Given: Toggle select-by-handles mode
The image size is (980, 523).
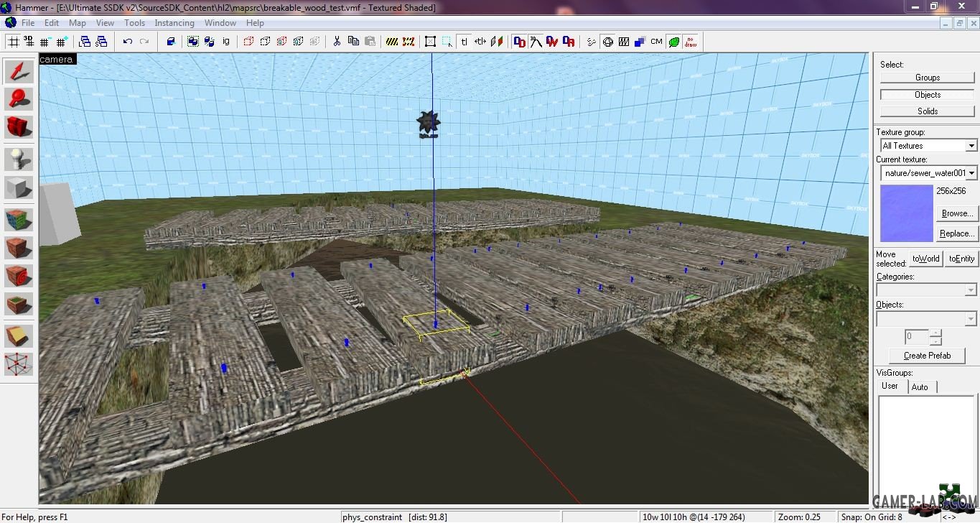Looking at the screenshot, I should tap(430, 42).
